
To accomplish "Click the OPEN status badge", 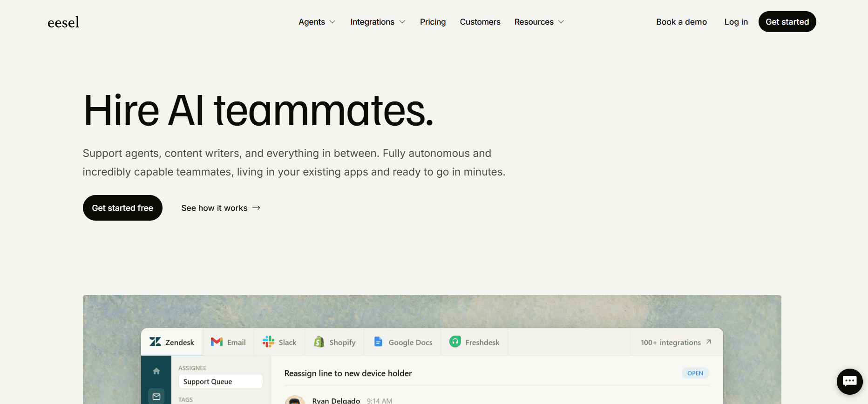I will click(x=695, y=373).
